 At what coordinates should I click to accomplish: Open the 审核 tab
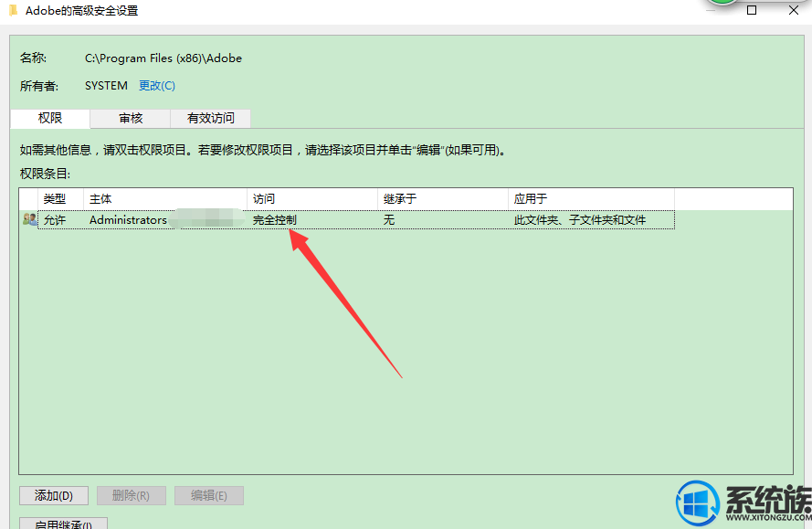pos(131,119)
